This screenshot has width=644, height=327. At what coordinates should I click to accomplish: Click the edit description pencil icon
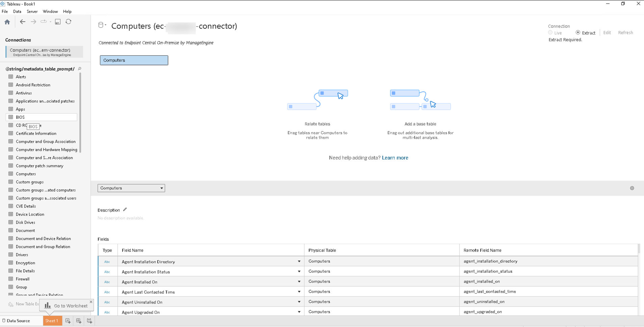(125, 210)
